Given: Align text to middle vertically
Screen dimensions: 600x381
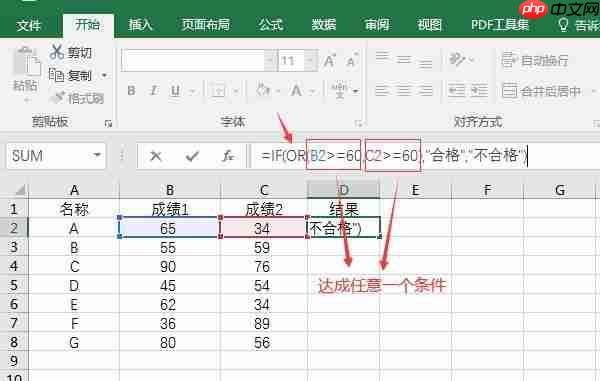Looking at the screenshot, I should click(x=404, y=60).
